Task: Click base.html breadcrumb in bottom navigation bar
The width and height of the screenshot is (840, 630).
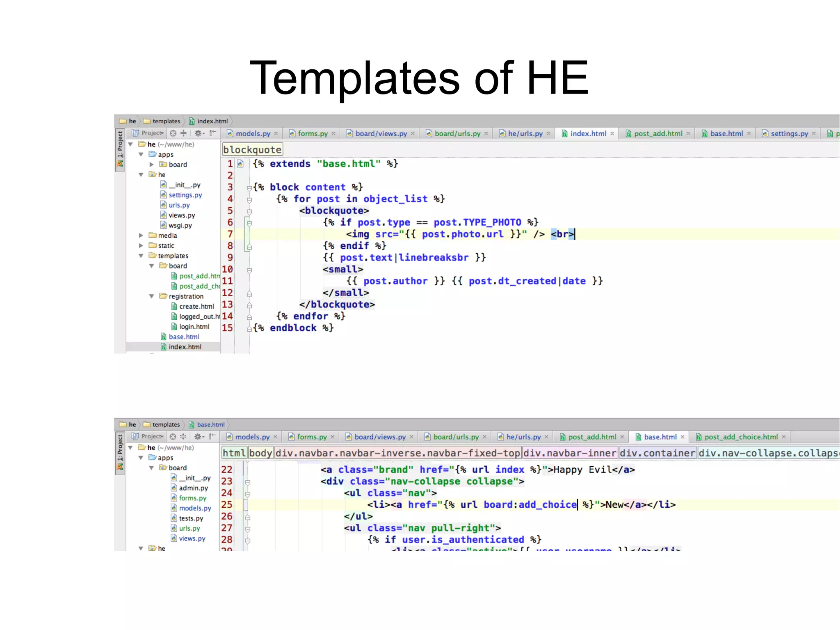Action: point(207,424)
